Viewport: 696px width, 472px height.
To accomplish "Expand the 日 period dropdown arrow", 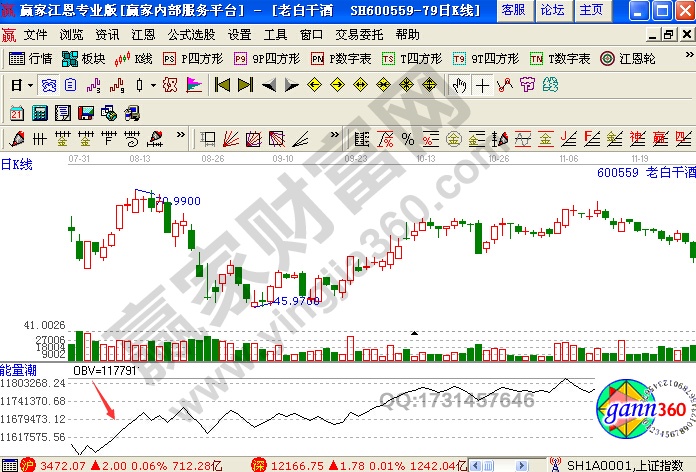I will click(29, 85).
